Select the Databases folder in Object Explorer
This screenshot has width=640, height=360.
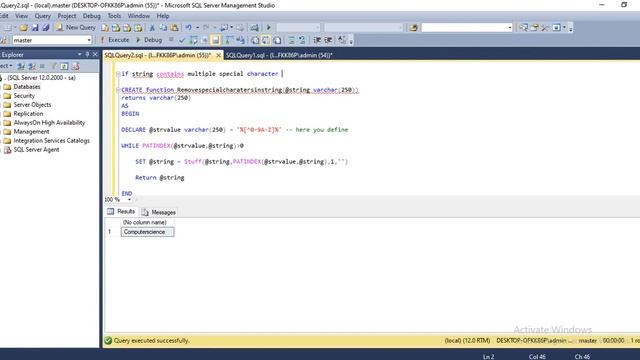(27, 87)
